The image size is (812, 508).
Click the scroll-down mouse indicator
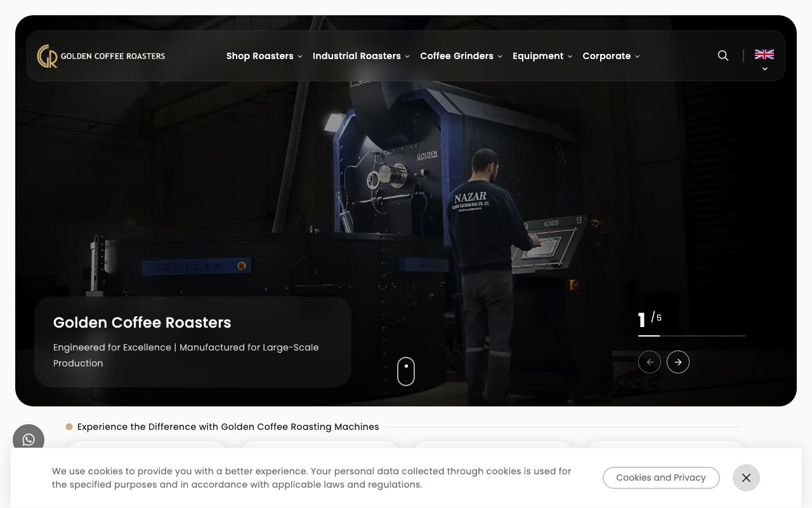[x=406, y=371]
